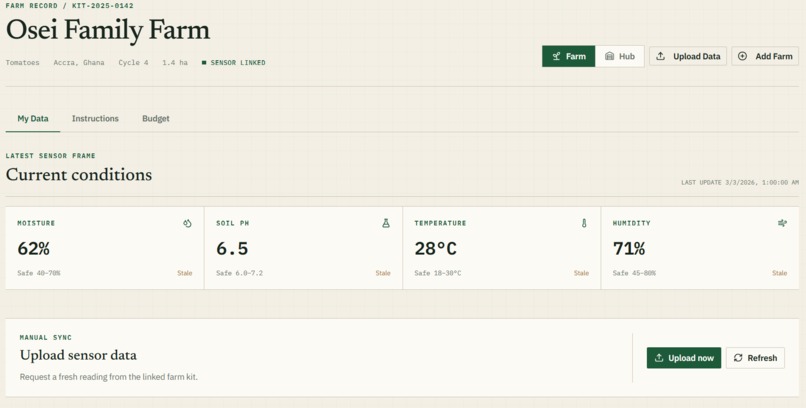Click the Upload Data button
The image size is (806, 408).
point(688,57)
